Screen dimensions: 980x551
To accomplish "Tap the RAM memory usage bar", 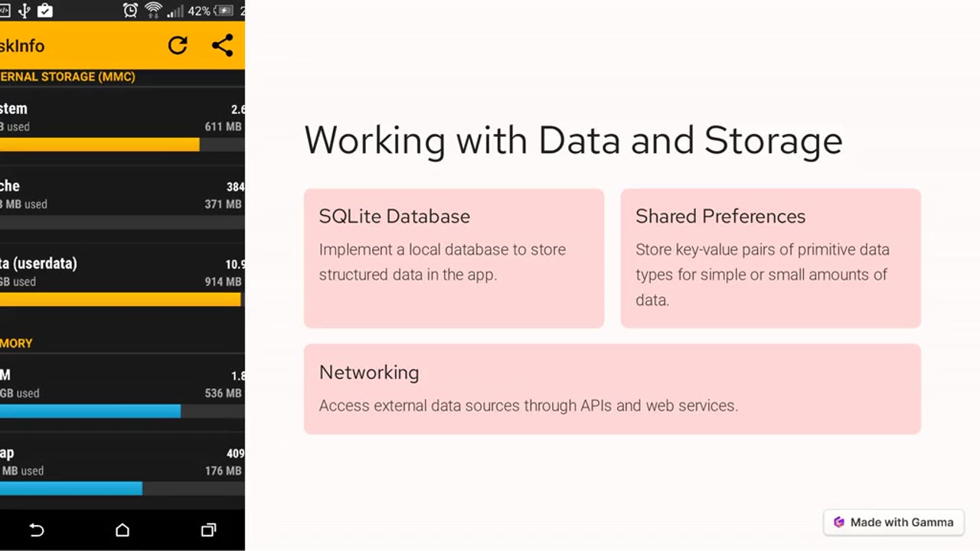I will point(122,411).
